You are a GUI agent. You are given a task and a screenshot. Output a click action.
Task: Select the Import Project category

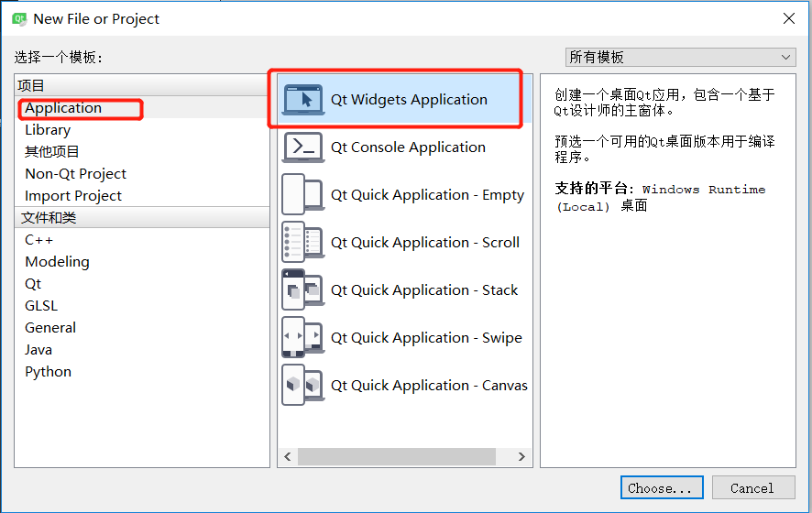142,196
